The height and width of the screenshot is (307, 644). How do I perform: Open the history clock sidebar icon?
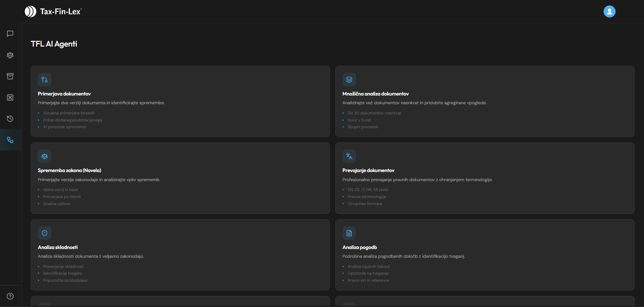coord(10,119)
